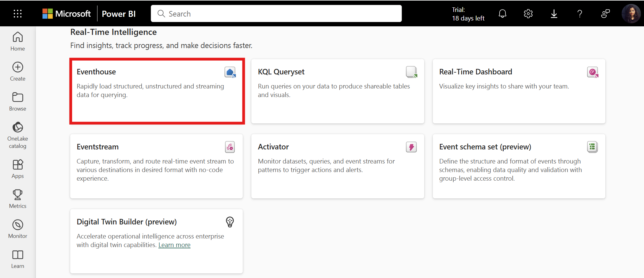Viewport: 644px width, 278px height.
Task: Click the notifications bell icon
Action: [502, 13]
